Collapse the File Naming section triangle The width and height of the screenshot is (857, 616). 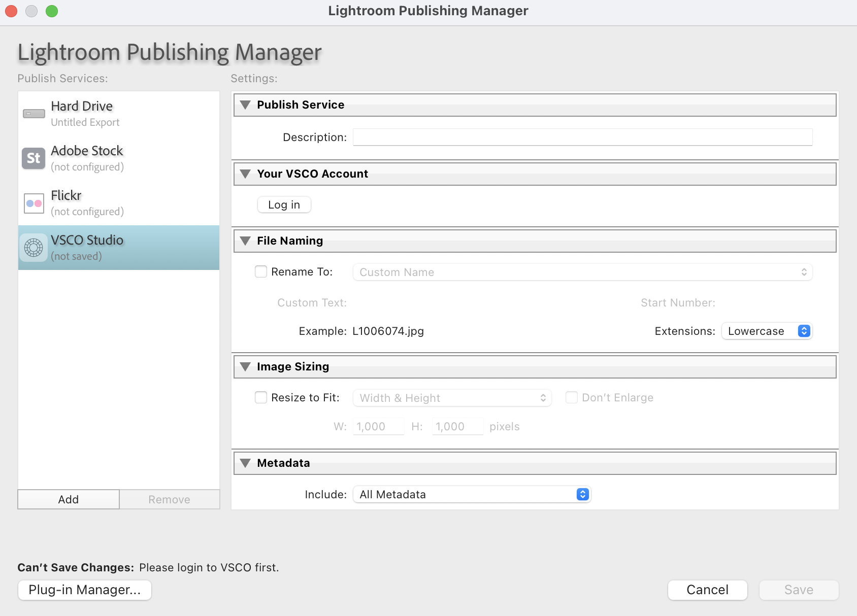(245, 241)
